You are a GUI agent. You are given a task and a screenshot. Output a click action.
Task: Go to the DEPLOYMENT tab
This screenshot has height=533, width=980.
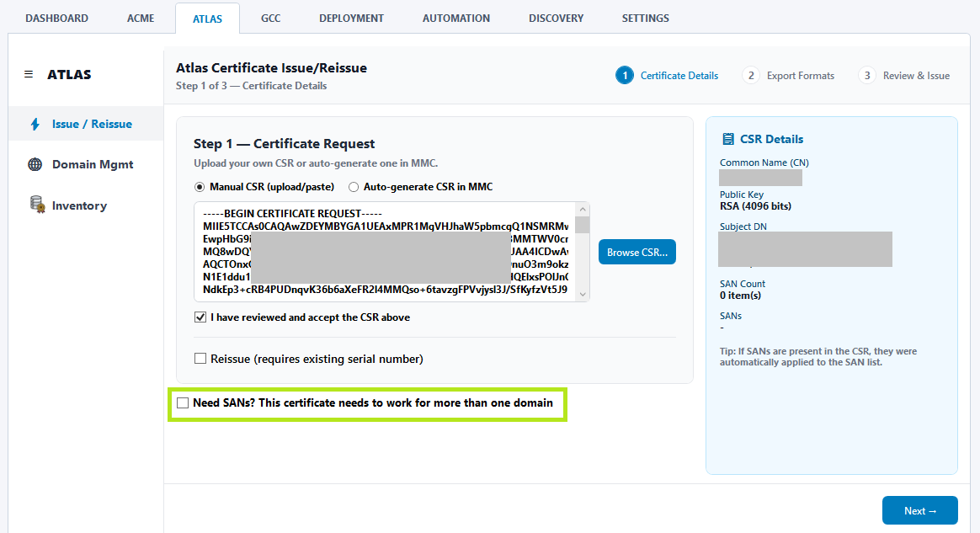point(351,19)
